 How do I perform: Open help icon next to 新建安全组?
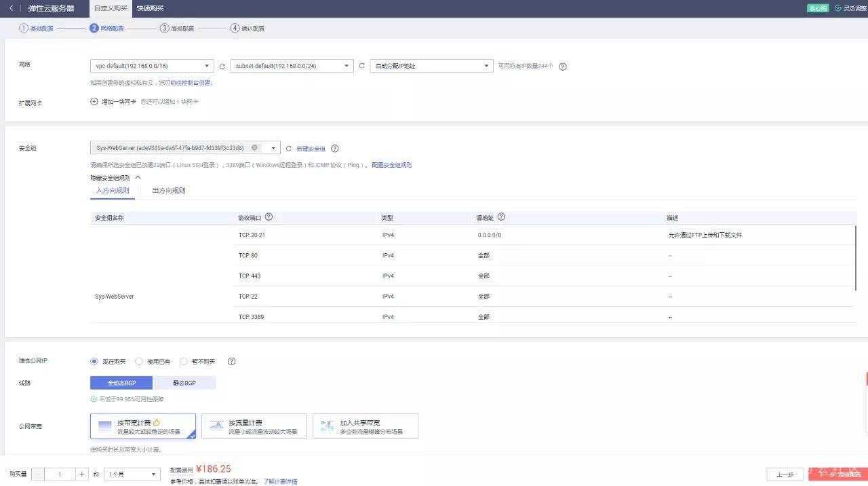[x=334, y=149]
